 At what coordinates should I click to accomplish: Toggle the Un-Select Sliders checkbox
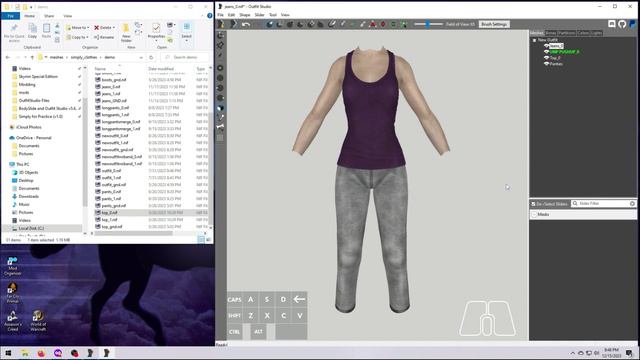point(533,204)
